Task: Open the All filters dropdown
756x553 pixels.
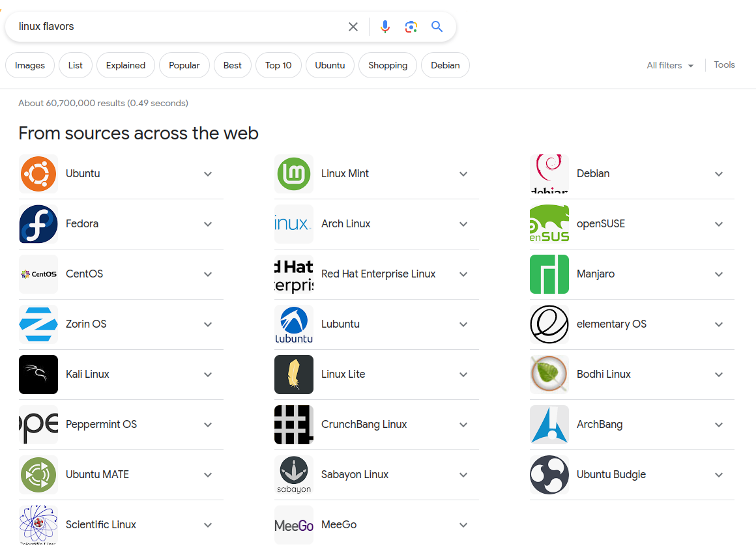Action: click(670, 65)
